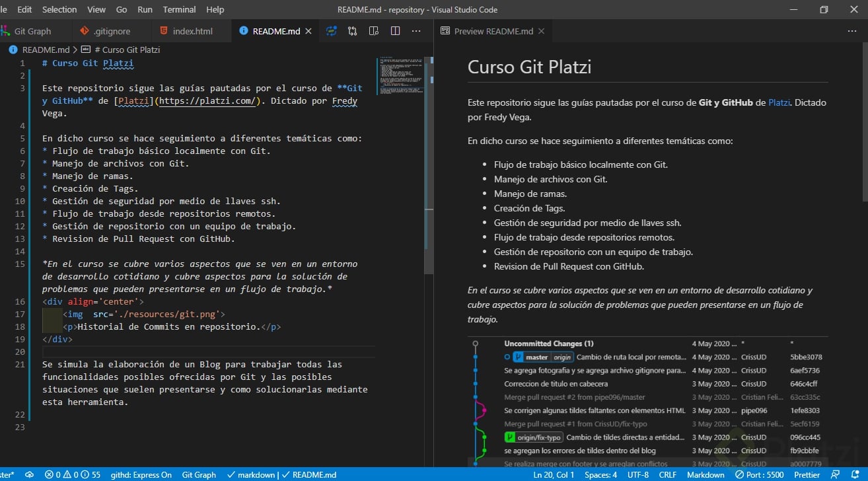The width and height of the screenshot is (868, 481).
Task: Click the '# Curso Git Platzi' heading in the editor
Action: click(88, 63)
